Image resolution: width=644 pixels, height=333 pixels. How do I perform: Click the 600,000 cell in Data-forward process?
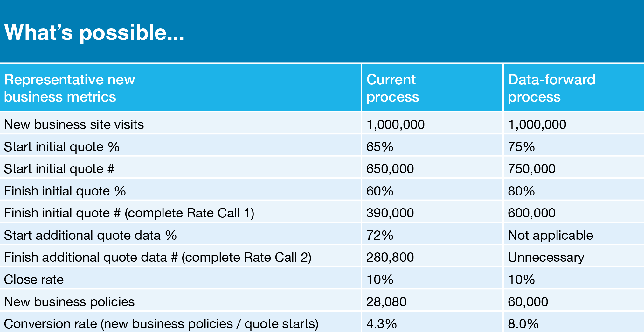[531, 213]
